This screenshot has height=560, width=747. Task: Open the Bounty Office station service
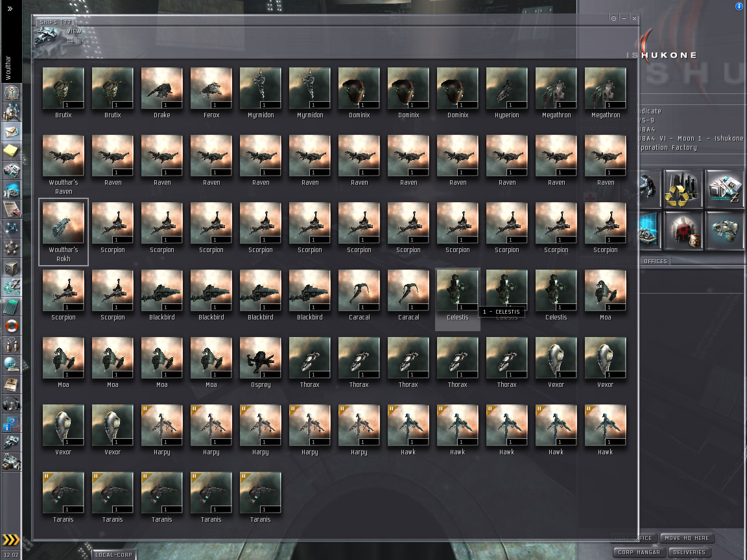682,231
